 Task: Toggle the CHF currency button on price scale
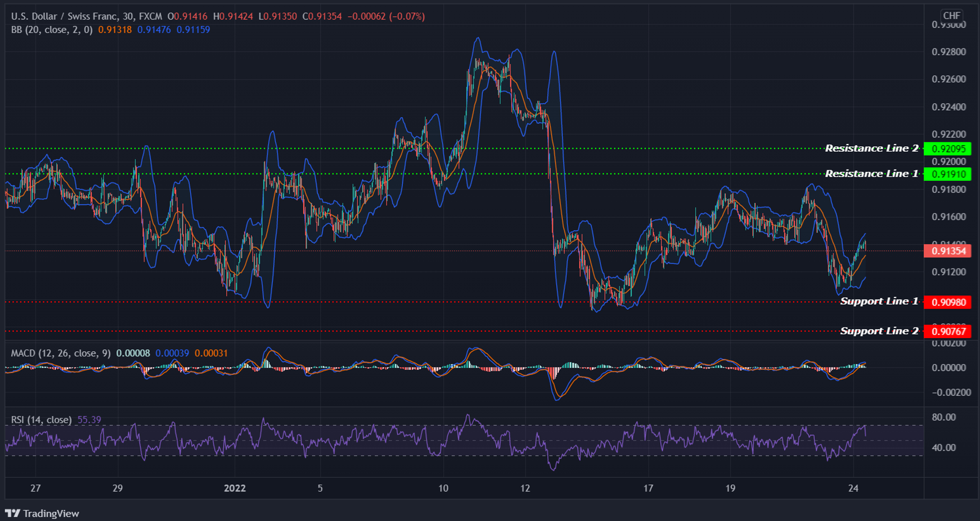pyautogui.click(x=952, y=16)
